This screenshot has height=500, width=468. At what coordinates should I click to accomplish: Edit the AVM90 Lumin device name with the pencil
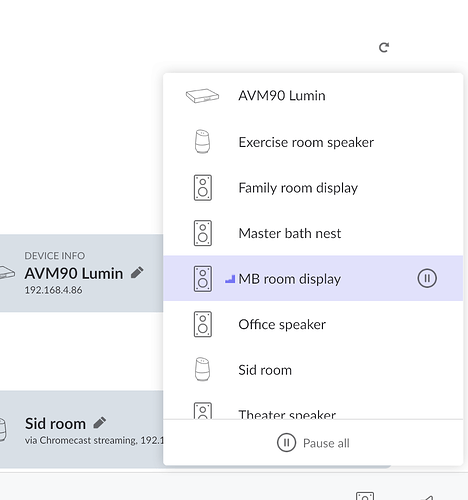click(137, 272)
